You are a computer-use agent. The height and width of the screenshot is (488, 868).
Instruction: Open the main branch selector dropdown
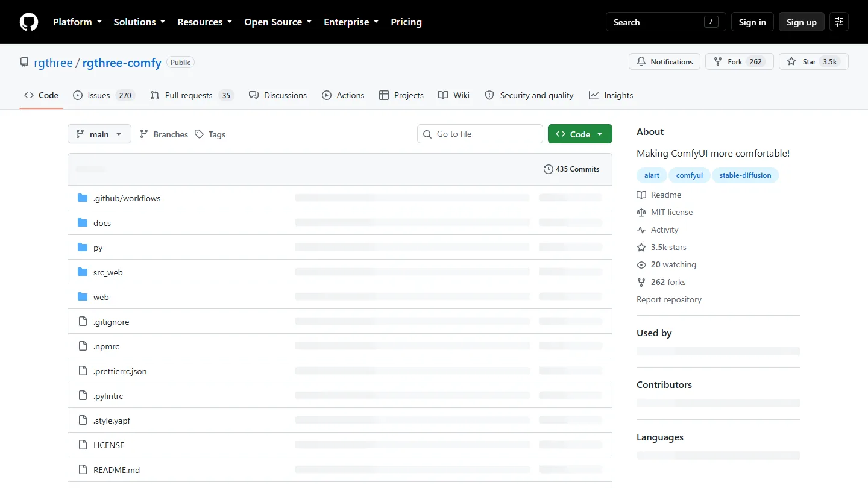[x=99, y=134]
